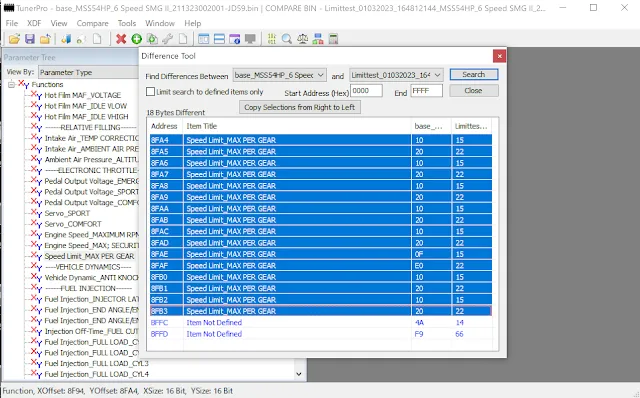Select Engine Speed_MAXIMUM RPM tree item
Viewport: 640px width, 398px height.
point(91,235)
